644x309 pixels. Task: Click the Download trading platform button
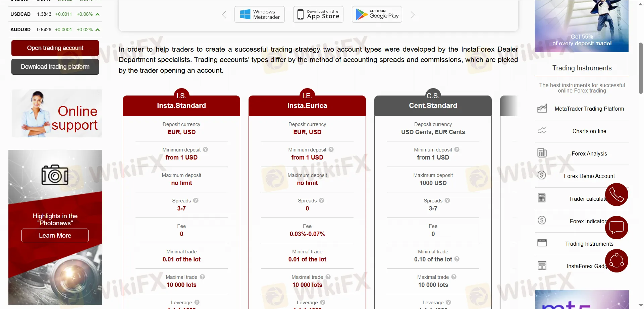[55, 67]
